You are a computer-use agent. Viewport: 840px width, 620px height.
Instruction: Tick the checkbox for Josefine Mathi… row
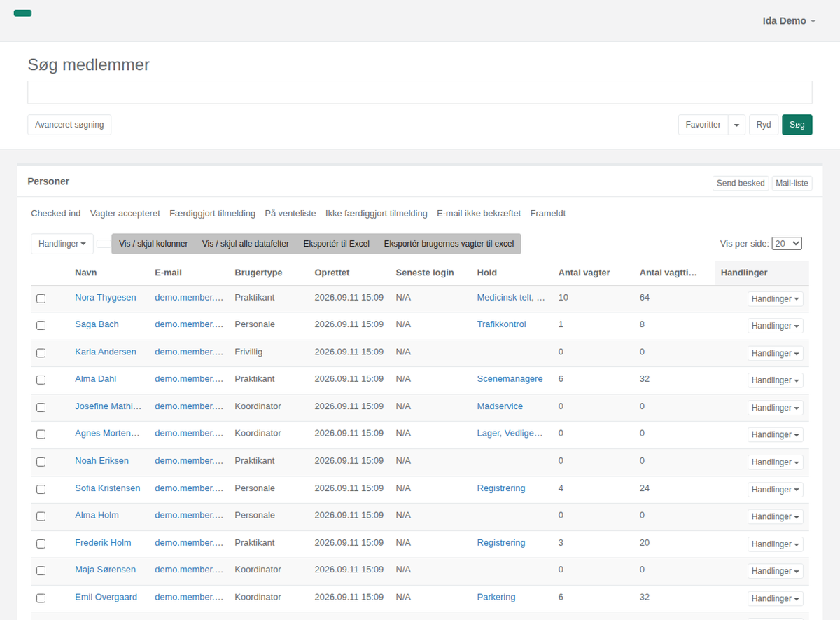(41, 407)
